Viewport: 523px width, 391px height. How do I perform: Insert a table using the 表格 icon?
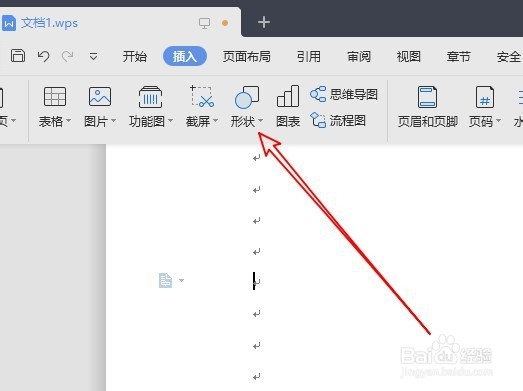click(55, 96)
